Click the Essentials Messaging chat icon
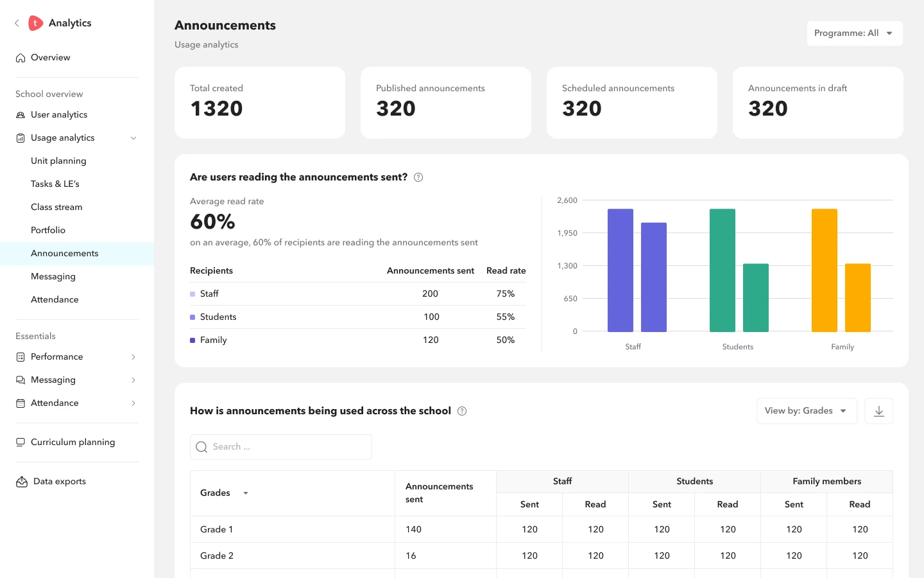 pyautogui.click(x=21, y=380)
